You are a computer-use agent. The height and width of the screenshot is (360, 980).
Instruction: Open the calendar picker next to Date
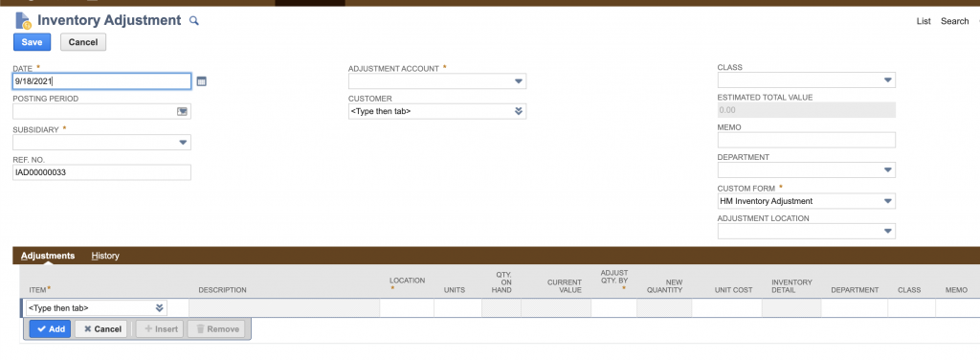(x=201, y=81)
